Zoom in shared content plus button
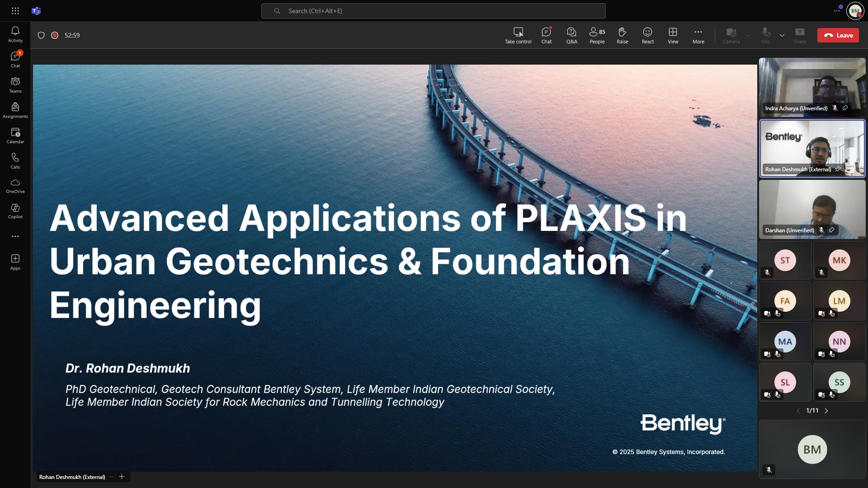The width and height of the screenshot is (868, 488). tap(122, 476)
